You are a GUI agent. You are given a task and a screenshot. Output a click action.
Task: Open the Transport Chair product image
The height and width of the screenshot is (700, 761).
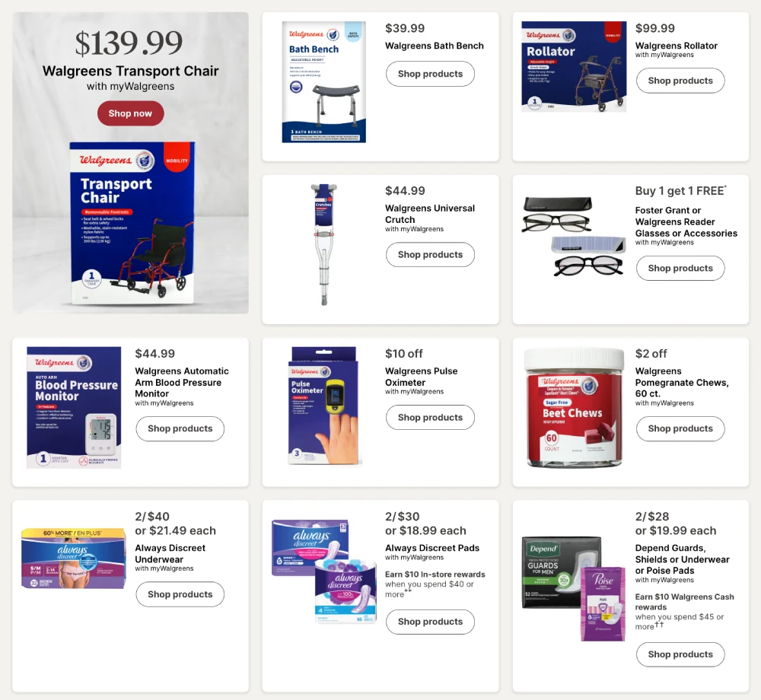tap(132, 223)
